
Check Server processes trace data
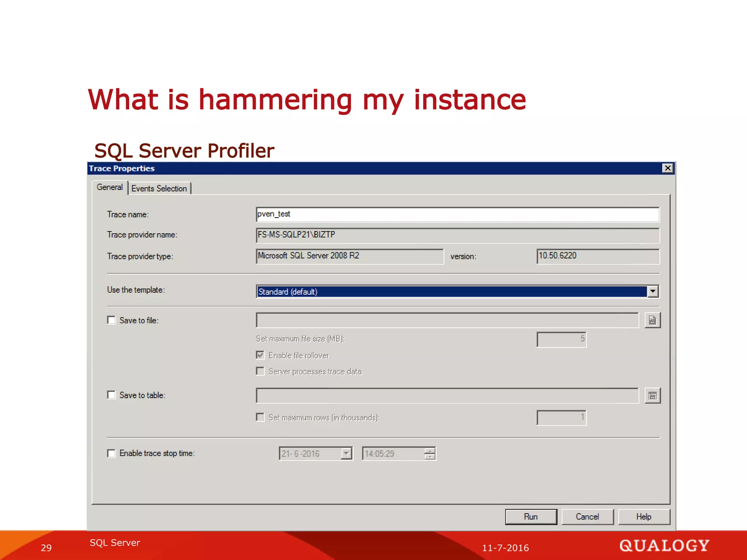[260, 371]
